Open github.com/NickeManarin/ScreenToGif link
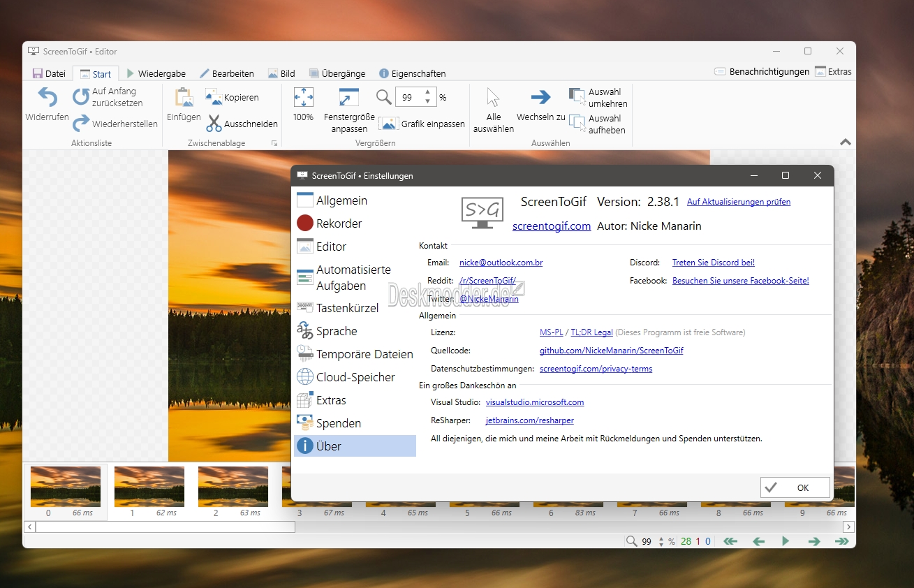Viewport: 914px width, 588px height. pyautogui.click(x=612, y=351)
